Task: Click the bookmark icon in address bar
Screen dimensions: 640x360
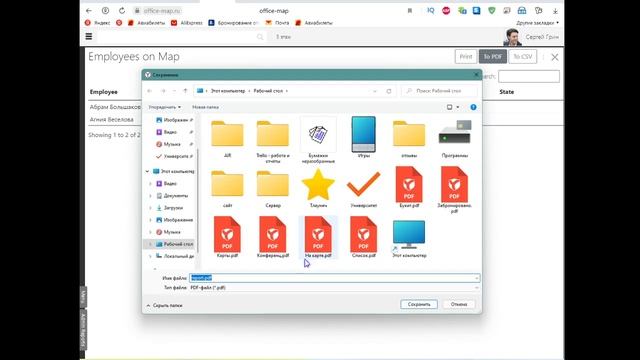Action: tap(410, 11)
